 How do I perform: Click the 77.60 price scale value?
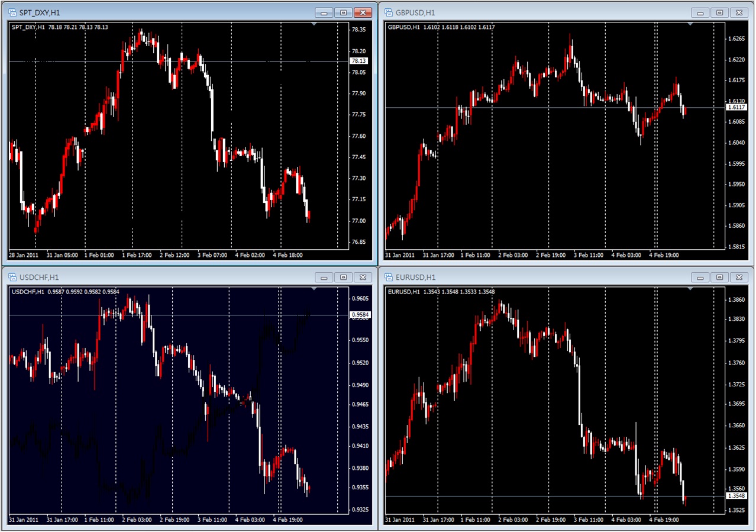pos(358,136)
